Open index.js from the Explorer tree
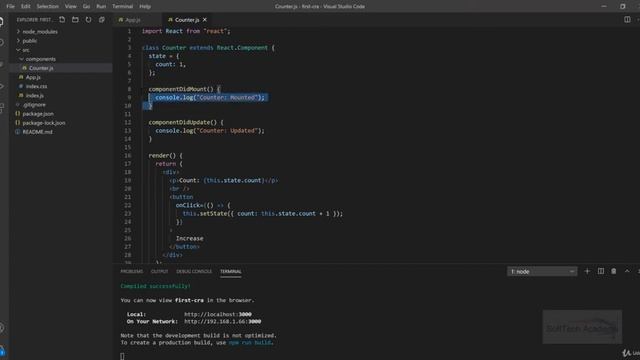 [35, 96]
